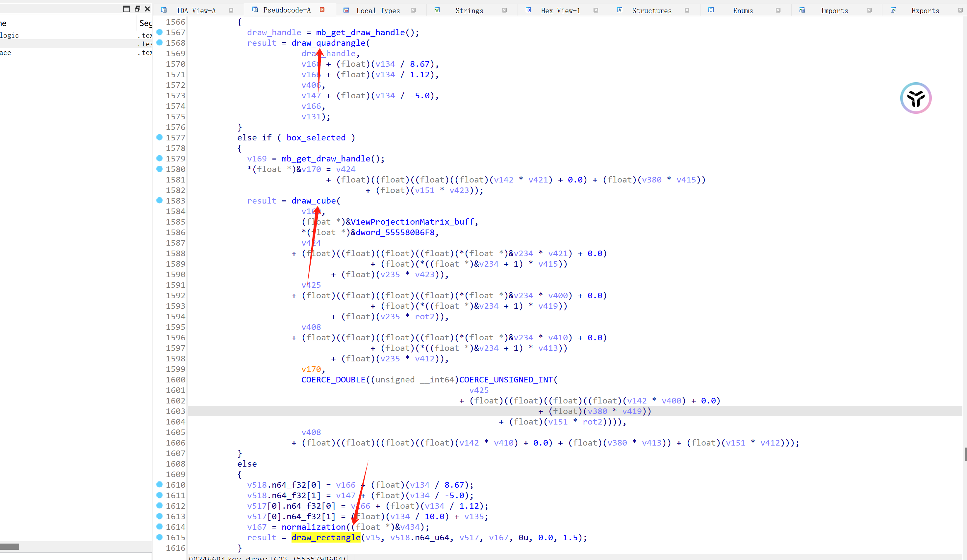
Task: Toggle breakpoint dot on line 1583
Action: coord(160,201)
